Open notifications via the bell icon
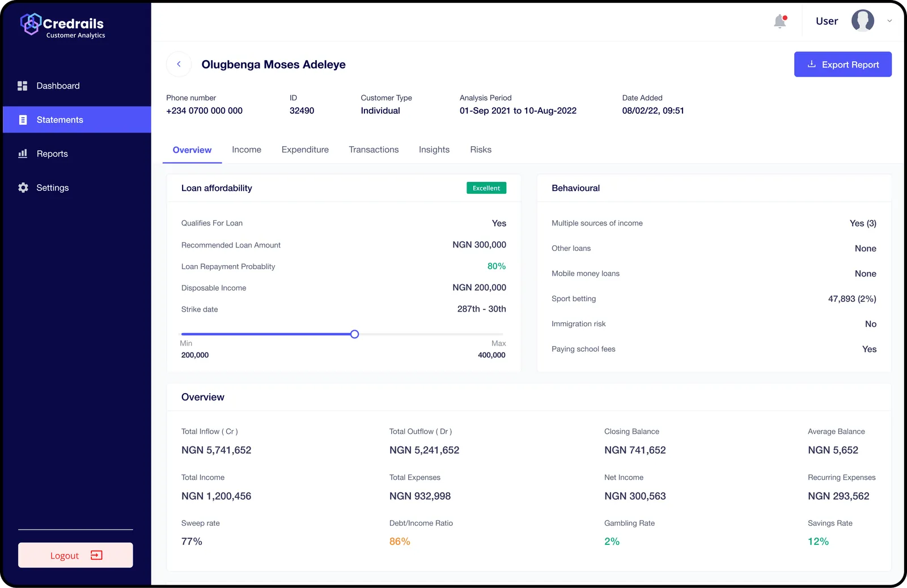The width and height of the screenshot is (907, 588). [780, 21]
